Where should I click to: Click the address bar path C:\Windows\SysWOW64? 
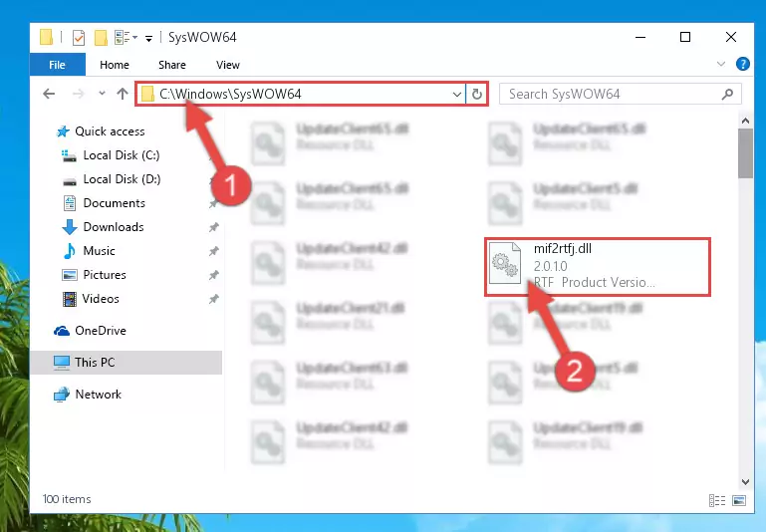point(230,94)
